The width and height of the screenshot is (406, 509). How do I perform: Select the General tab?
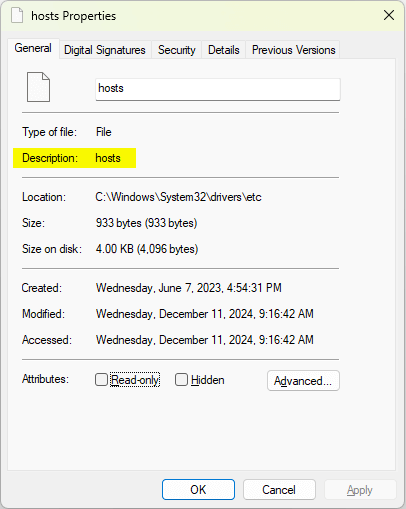(x=33, y=49)
